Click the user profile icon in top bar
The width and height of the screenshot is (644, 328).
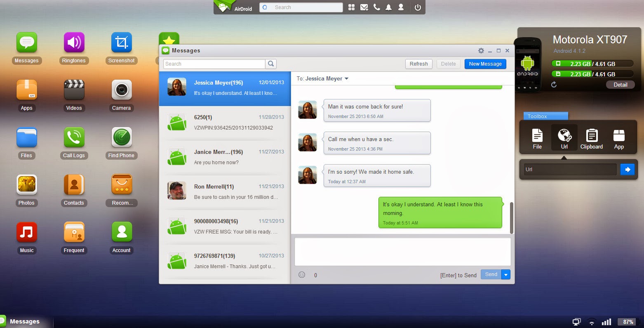[401, 7]
